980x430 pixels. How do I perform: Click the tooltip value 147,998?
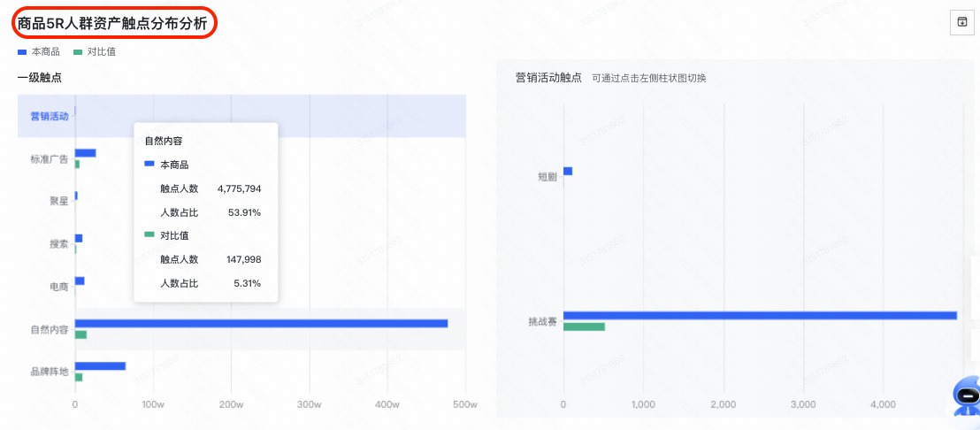point(244,259)
